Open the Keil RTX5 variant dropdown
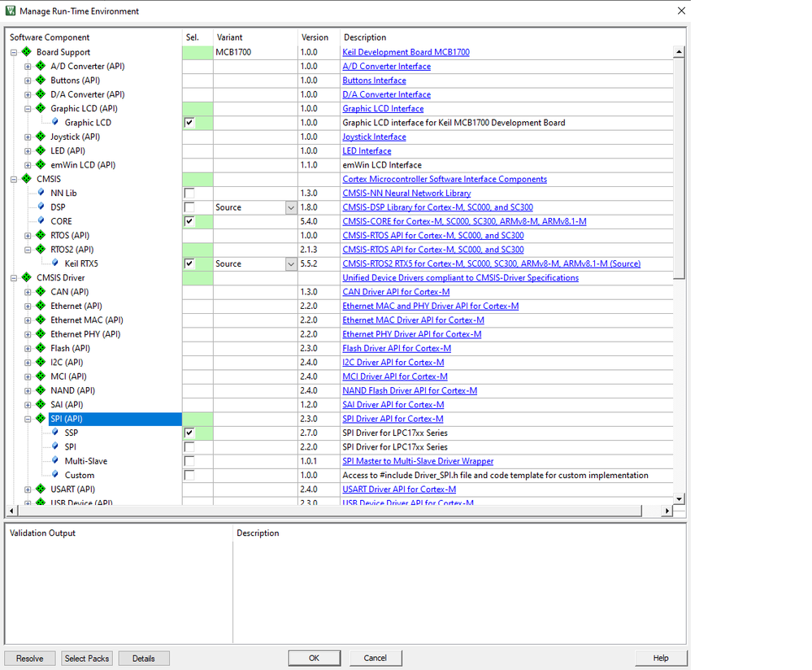Viewport: 812px width, 670px height. pos(291,263)
